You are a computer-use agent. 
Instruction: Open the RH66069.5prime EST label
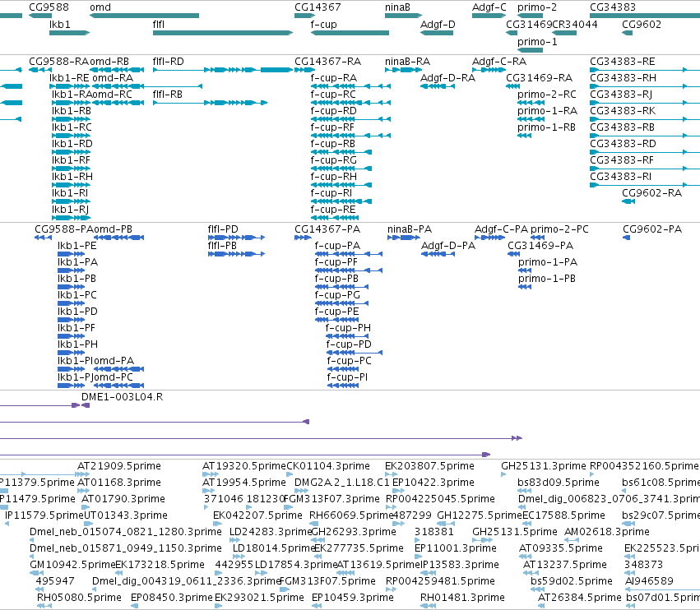pyautogui.click(x=351, y=515)
